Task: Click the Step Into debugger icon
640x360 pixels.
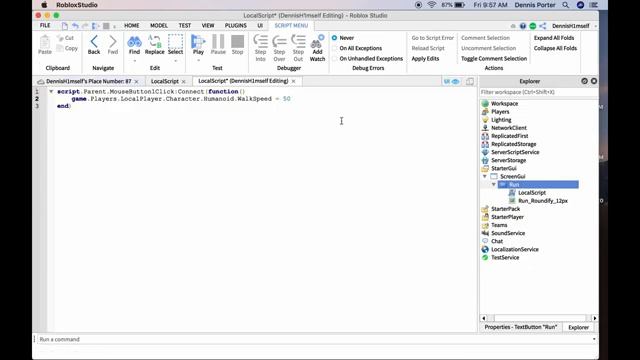Action: (260, 42)
